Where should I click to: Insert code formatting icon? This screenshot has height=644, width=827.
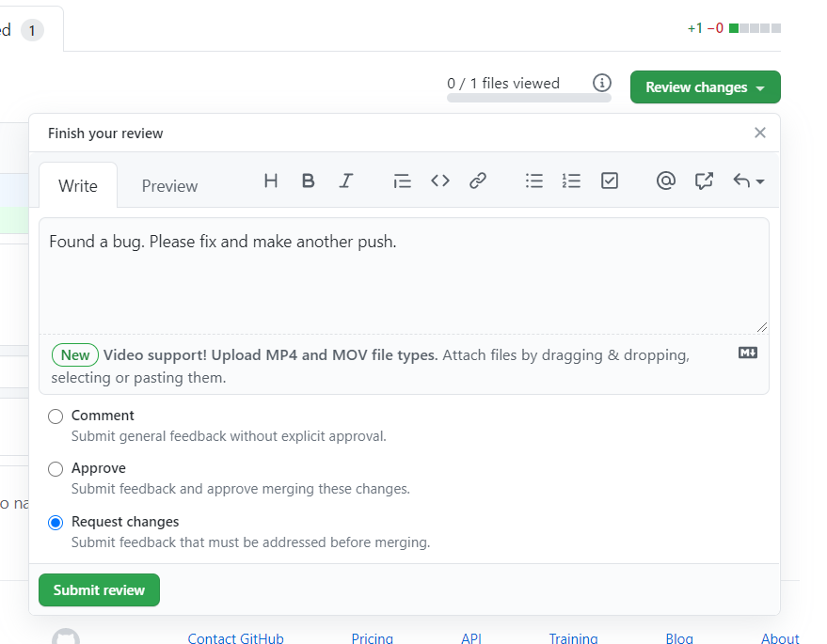[440, 181]
